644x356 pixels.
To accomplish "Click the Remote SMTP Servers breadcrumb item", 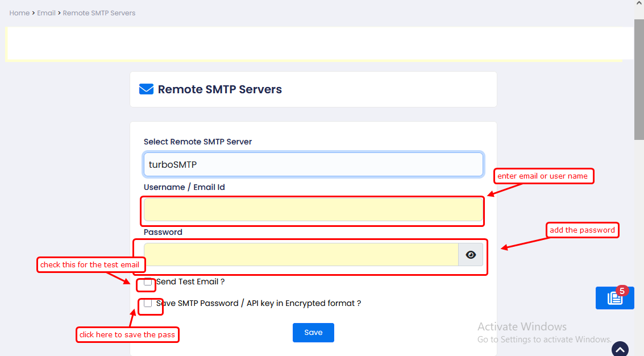I will pos(99,13).
